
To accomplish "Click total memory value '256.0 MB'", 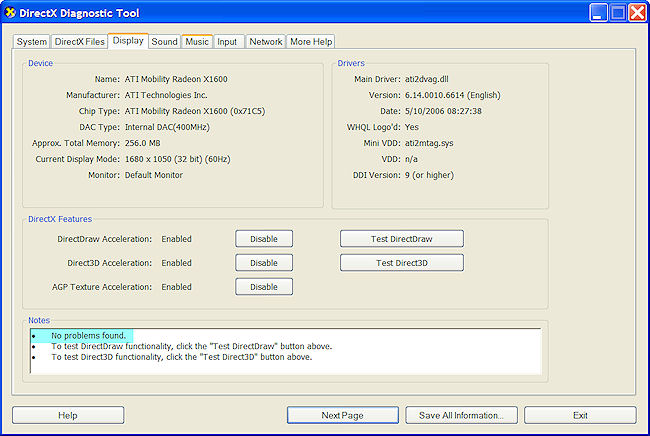I will click(143, 143).
